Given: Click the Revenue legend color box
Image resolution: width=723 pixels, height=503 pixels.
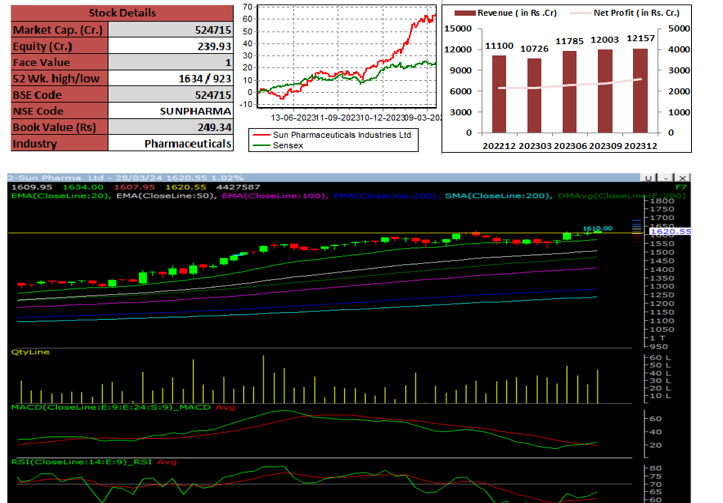Looking at the screenshot, I should [465, 13].
